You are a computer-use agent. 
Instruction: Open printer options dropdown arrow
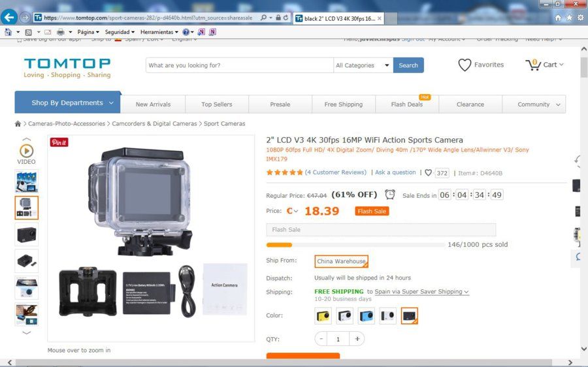70,32
